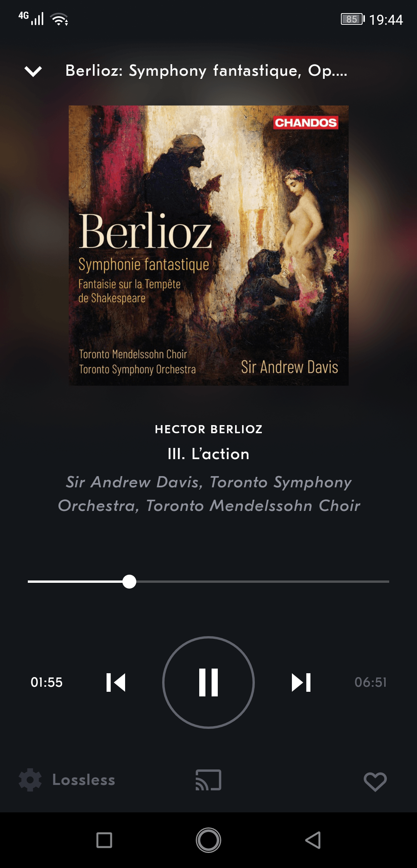417x868 pixels.
Task: Click the playback progress slider knob
Action: (x=129, y=581)
